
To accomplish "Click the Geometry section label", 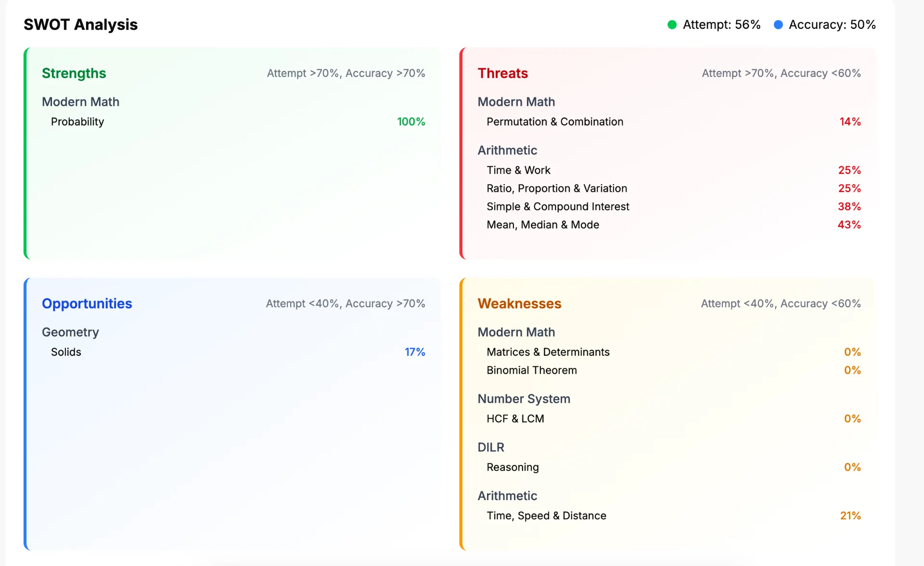I will pyautogui.click(x=70, y=332).
